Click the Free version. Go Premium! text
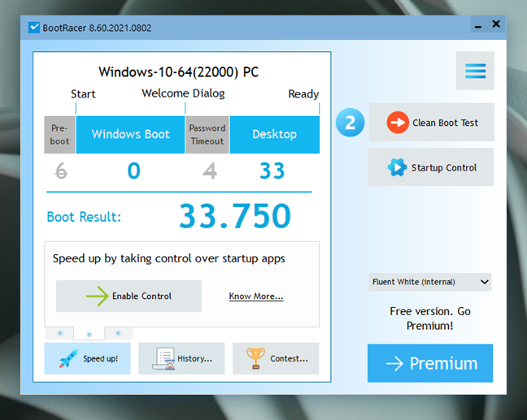Screen dimensions: 527x420 click(x=430, y=318)
